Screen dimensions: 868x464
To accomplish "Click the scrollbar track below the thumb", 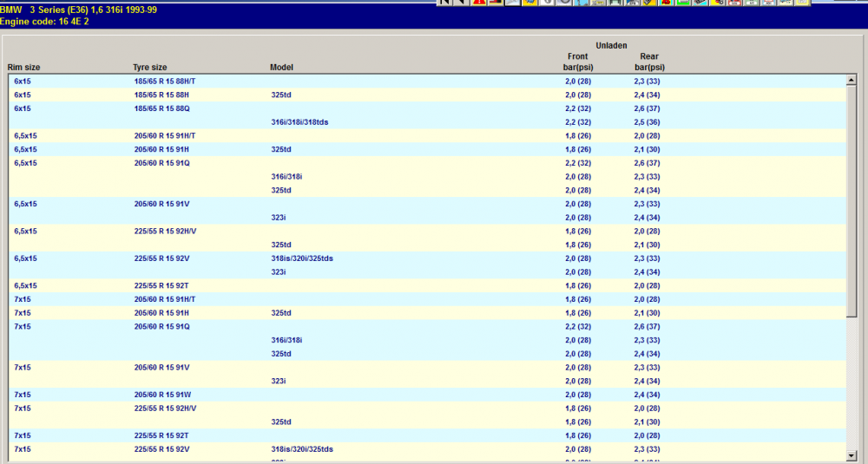I will click(852, 384).
